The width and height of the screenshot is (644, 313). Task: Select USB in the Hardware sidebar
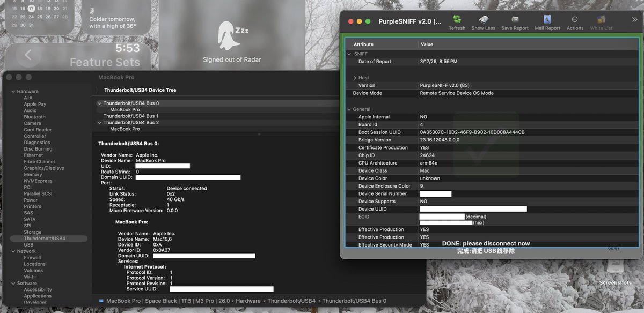[28, 245]
